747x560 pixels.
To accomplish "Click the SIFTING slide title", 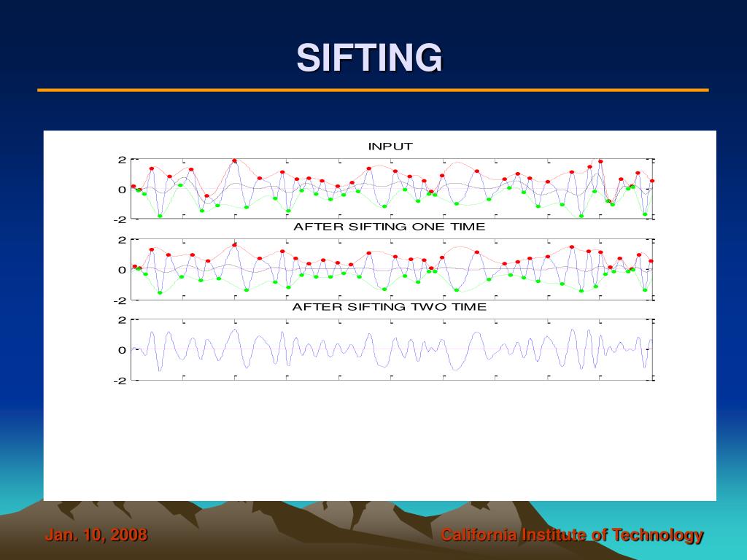I will coord(369,58).
